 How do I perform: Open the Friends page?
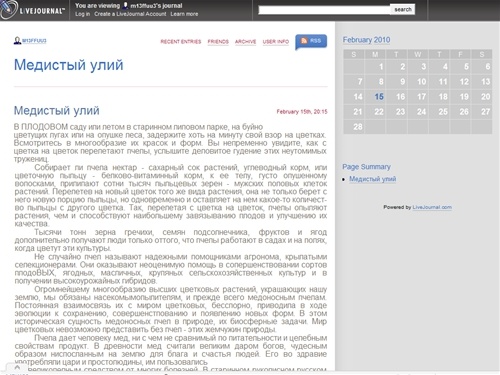(218, 42)
